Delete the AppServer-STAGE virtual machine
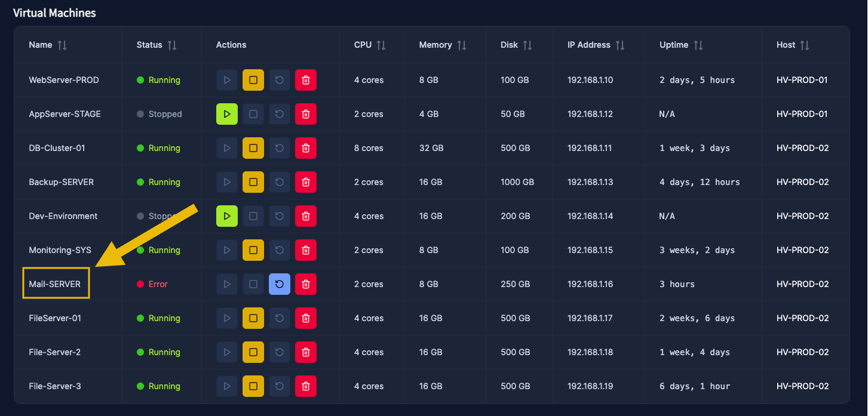This screenshot has height=416, width=868. 306,114
